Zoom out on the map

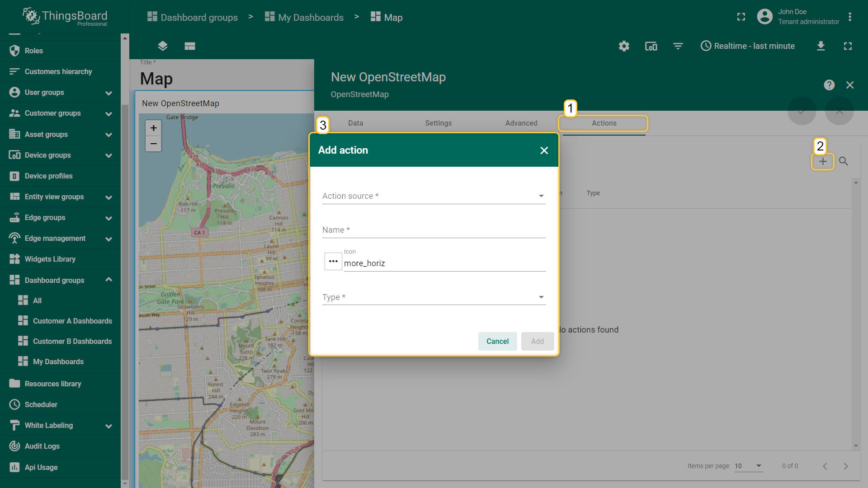(x=153, y=144)
